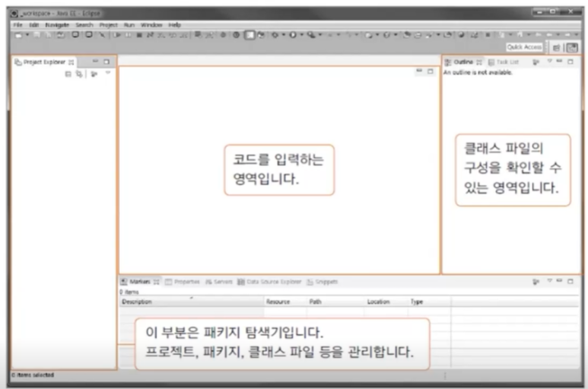Image resolution: width=588 pixels, height=389 pixels.
Task: Minimize the Project Explorer view
Action: (x=95, y=61)
